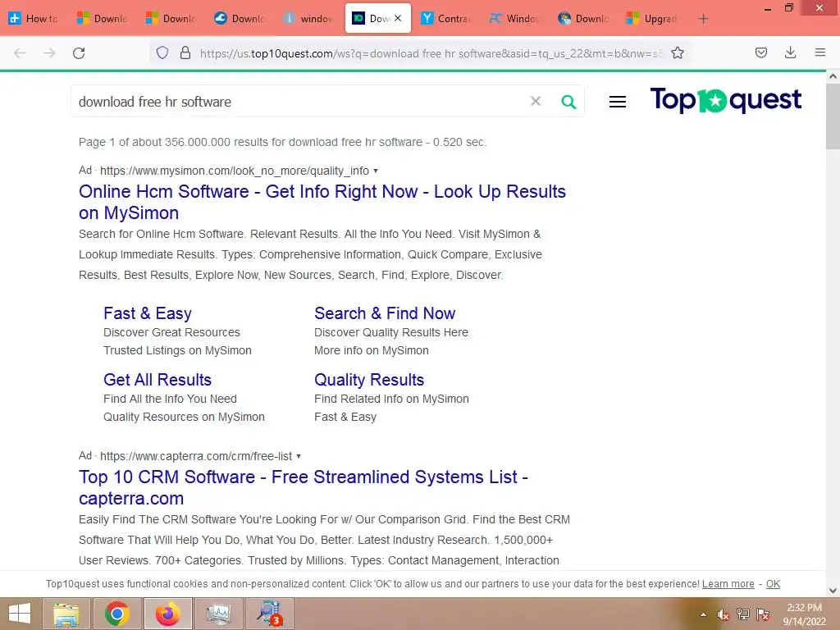Click scrollbar up arrow

833,76
